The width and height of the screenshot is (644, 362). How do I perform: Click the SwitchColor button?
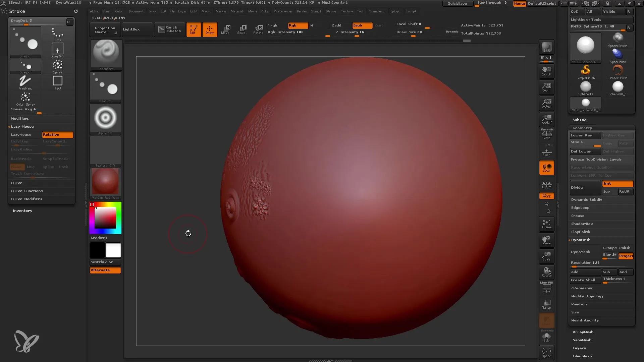tap(105, 262)
